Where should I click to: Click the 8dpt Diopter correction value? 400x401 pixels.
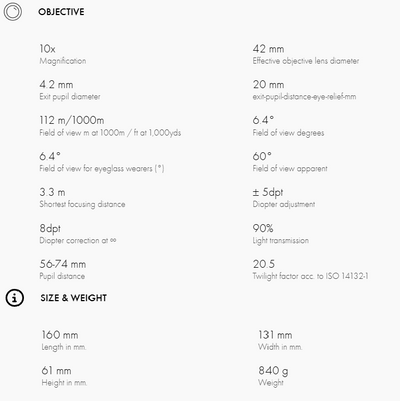pos(50,229)
